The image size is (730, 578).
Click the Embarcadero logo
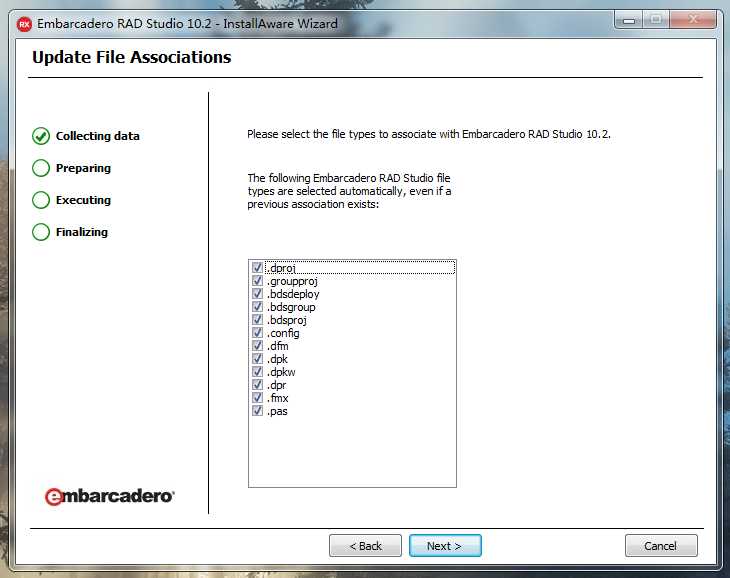(110, 496)
